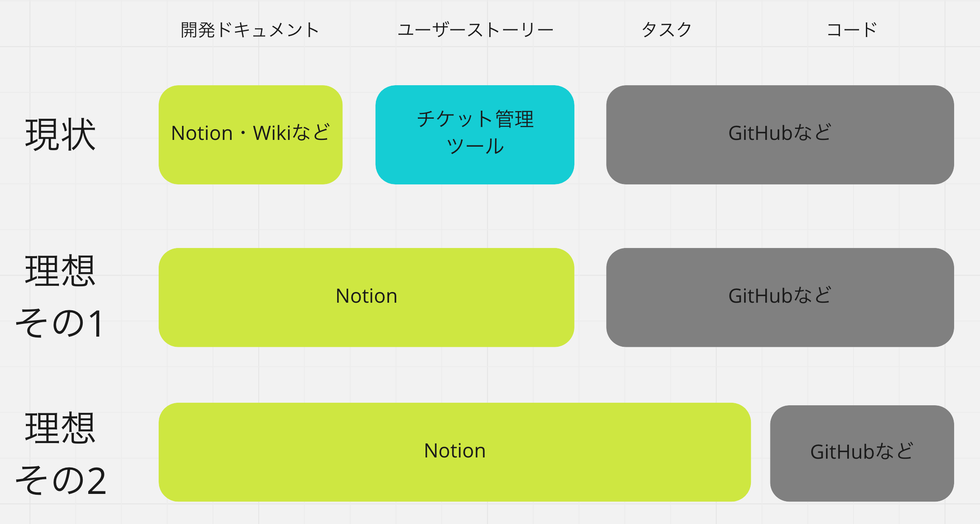Select the コード column header text

(852, 30)
